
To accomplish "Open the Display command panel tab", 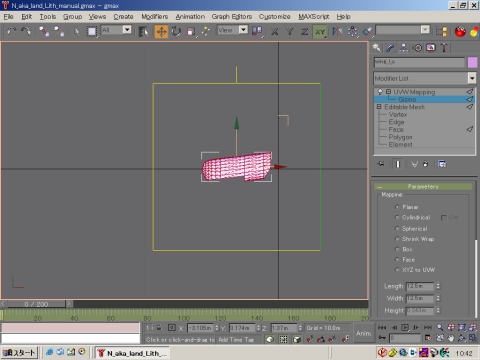I will point(431,48).
